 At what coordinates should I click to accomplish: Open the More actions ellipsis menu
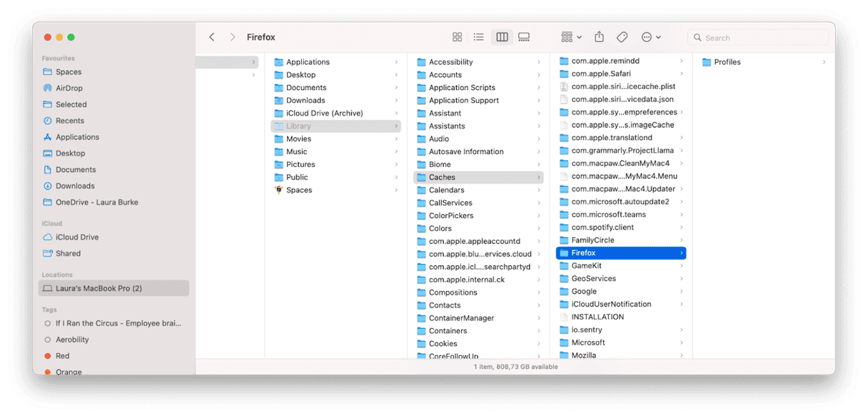tap(648, 36)
